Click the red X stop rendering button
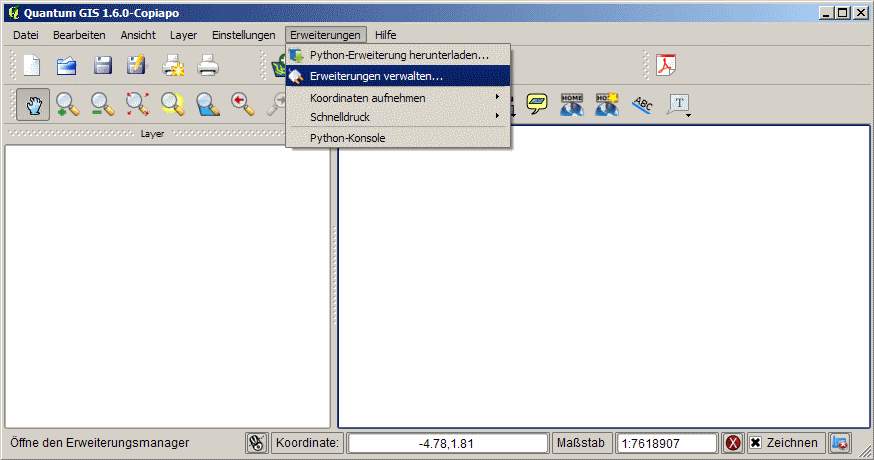 tap(733, 443)
